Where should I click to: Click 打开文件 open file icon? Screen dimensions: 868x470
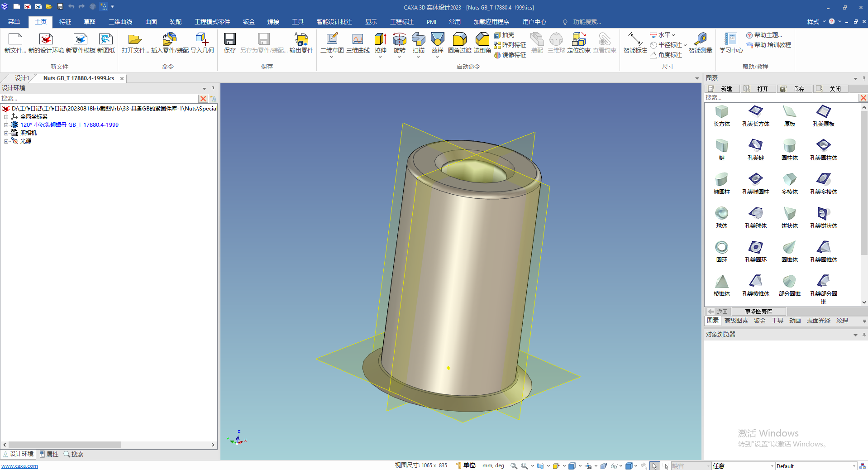135,39
